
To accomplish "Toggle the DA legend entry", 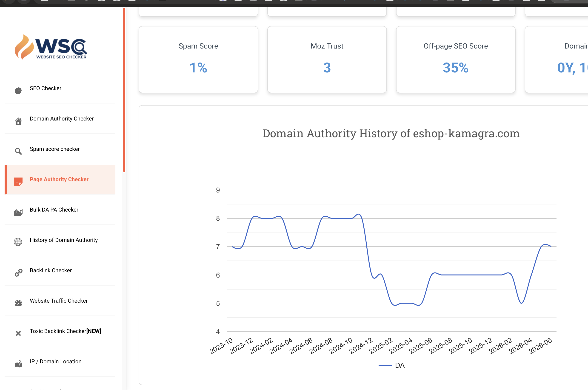I will pyautogui.click(x=392, y=365).
